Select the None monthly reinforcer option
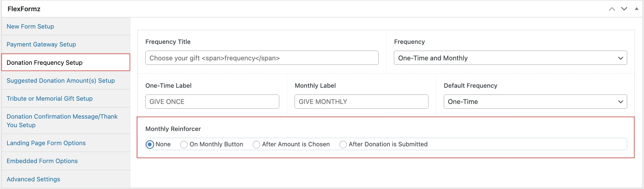Viewport: 644px width, 189px height. pyautogui.click(x=150, y=144)
